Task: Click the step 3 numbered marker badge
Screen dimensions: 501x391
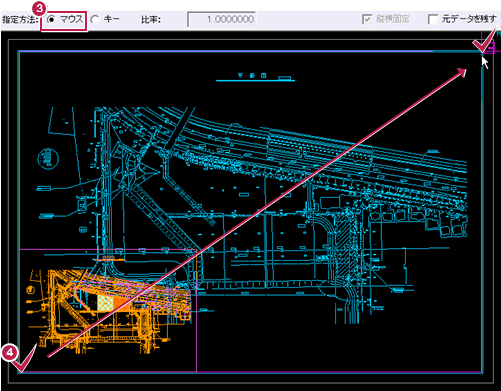Action: pos(39,8)
